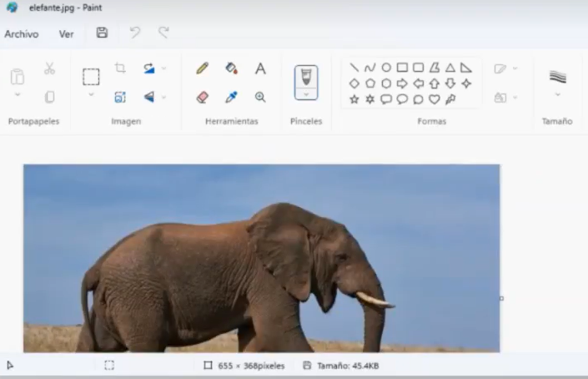The height and width of the screenshot is (379, 588).
Task: Pick the Color picker eyedropper tool
Action: [x=231, y=97]
